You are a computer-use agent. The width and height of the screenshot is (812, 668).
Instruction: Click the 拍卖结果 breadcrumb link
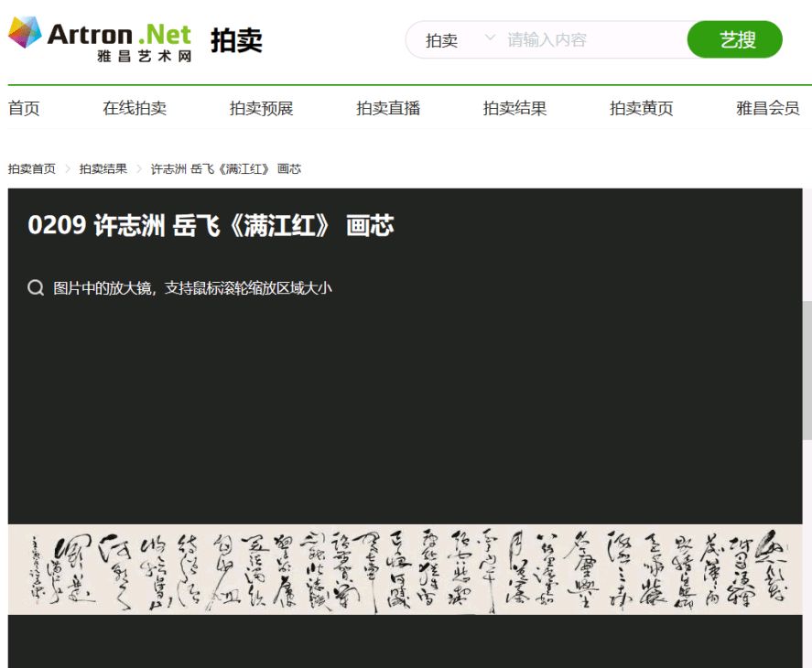pos(103,168)
